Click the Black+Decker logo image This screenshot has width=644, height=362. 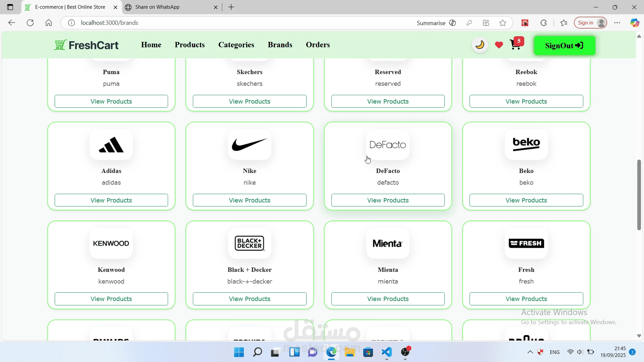coord(250,243)
